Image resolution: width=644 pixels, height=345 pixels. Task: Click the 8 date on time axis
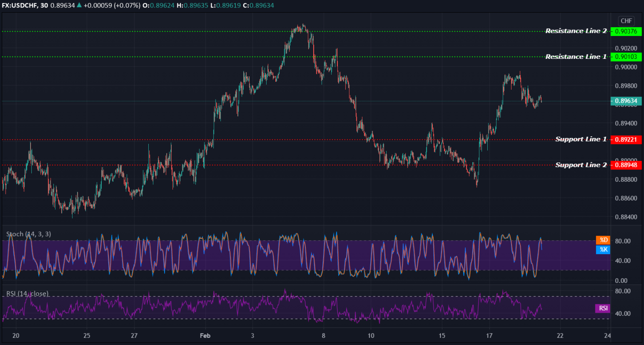[x=323, y=336]
